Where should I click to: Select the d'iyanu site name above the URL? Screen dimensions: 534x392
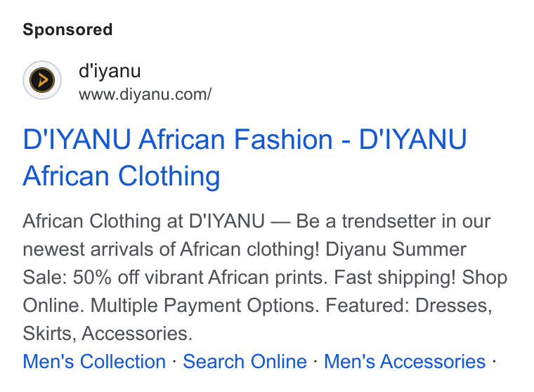pos(110,71)
